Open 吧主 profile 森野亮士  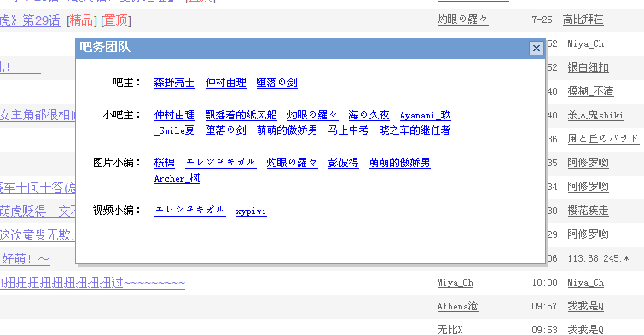tap(174, 83)
